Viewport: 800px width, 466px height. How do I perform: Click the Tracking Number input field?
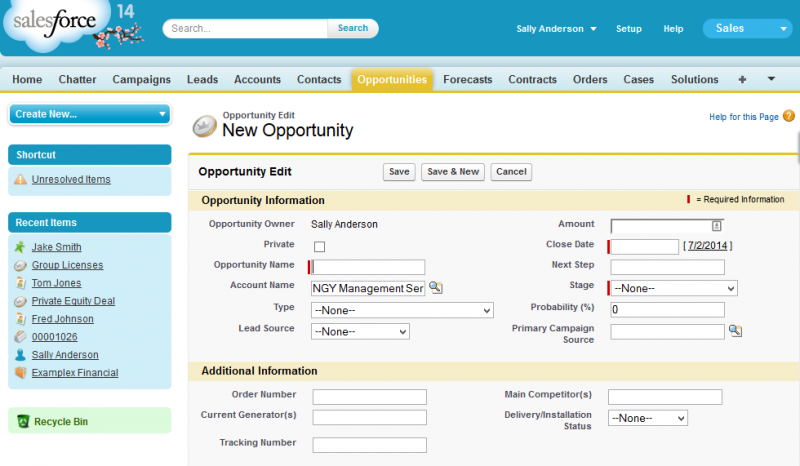[x=369, y=445]
